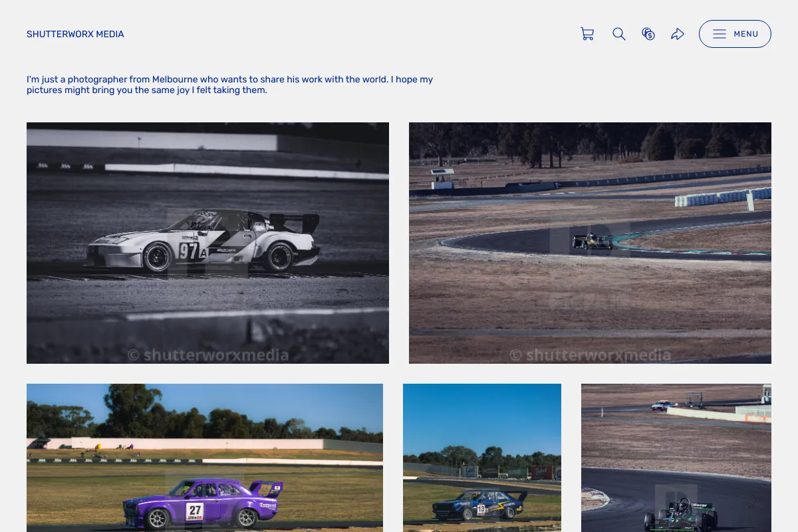Screen dimensions: 798x532
Task: Open the blue number 13 car photo
Action: (482, 458)
